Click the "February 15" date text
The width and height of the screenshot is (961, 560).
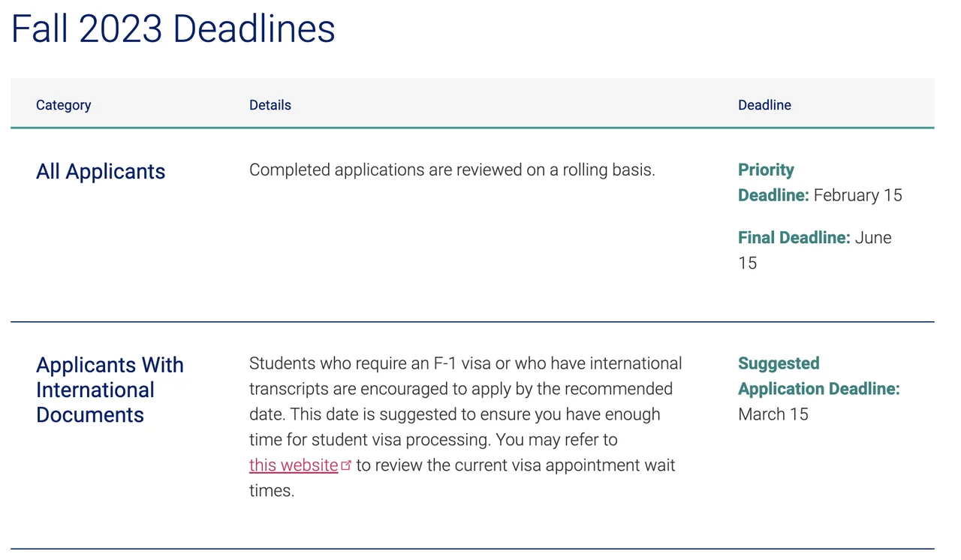(x=858, y=196)
